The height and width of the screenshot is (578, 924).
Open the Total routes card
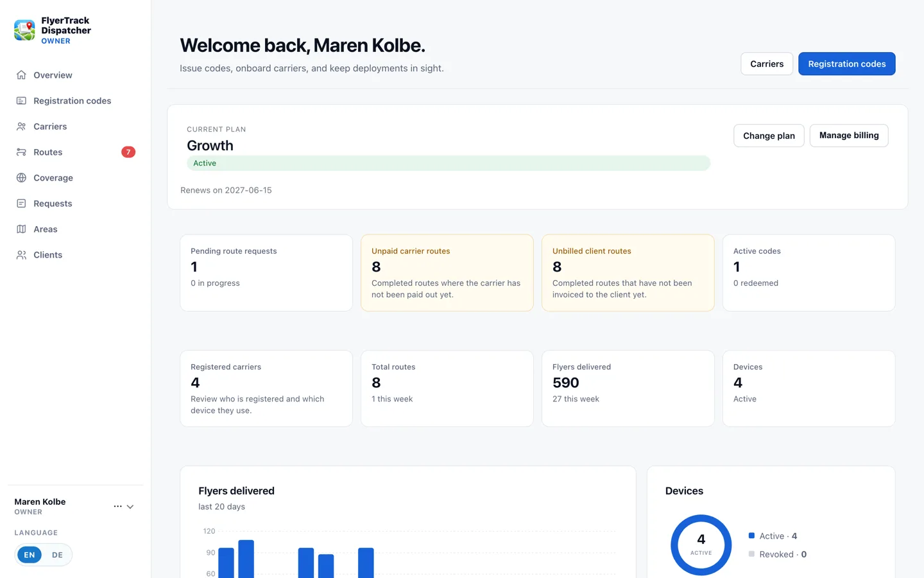pos(447,389)
